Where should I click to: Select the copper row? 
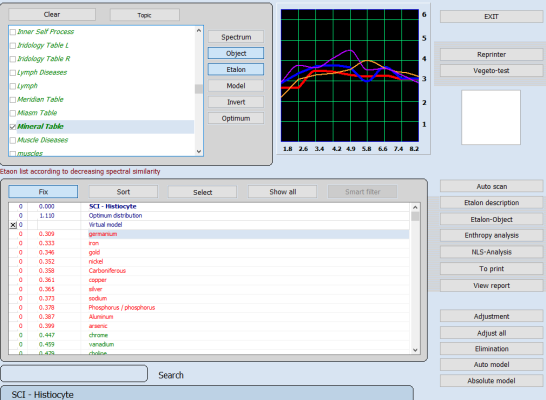point(209,280)
